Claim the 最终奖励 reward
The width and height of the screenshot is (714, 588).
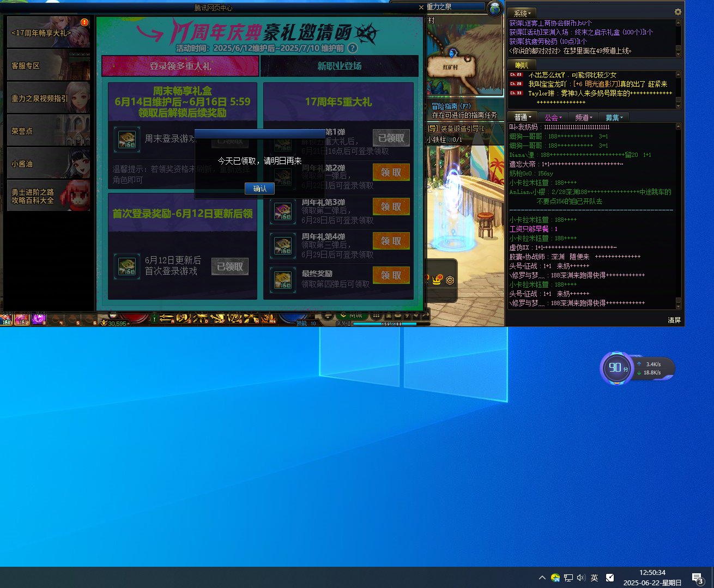[x=391, y=275]
